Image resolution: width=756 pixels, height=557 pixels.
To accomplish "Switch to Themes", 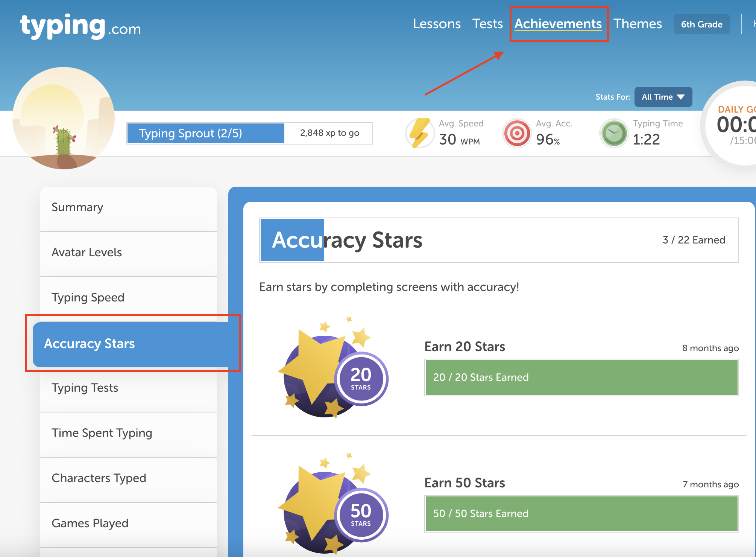I will (x=638, y=24).
